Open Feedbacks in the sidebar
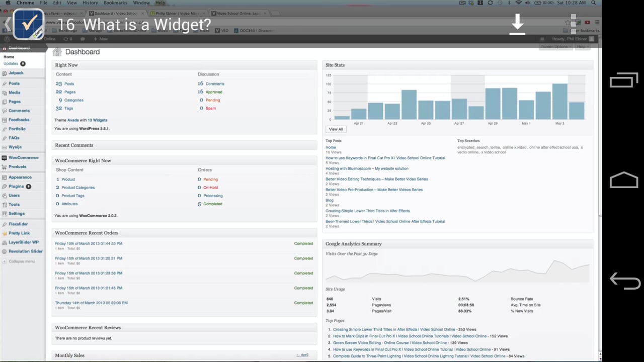This screenshot has width=644, height=362. (x=19, y=120)
